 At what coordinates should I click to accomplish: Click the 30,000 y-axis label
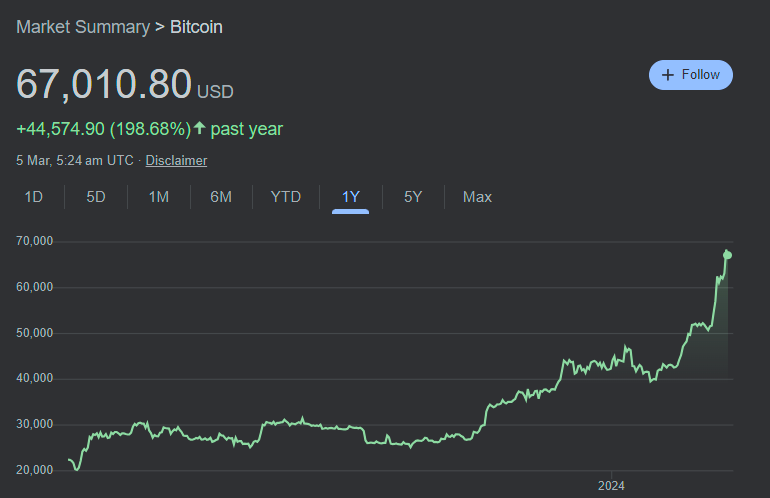pyautogui.click(x=34, y=424)
